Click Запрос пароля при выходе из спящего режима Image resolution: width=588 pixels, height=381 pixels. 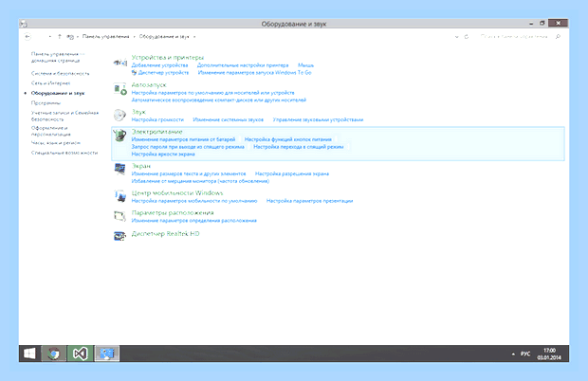(x=188, y=147)
